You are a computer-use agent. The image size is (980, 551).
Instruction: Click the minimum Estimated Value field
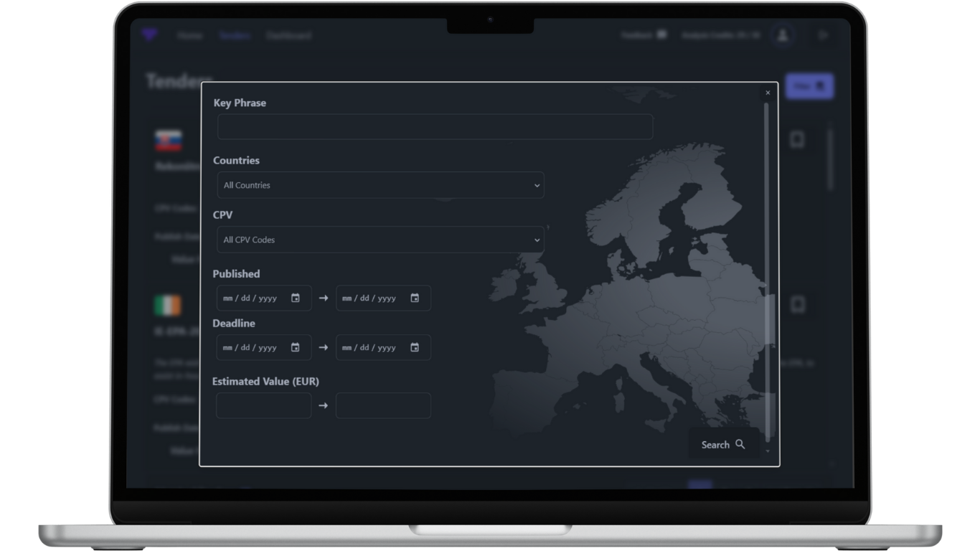pyautogui.click(x=263, y=405)
